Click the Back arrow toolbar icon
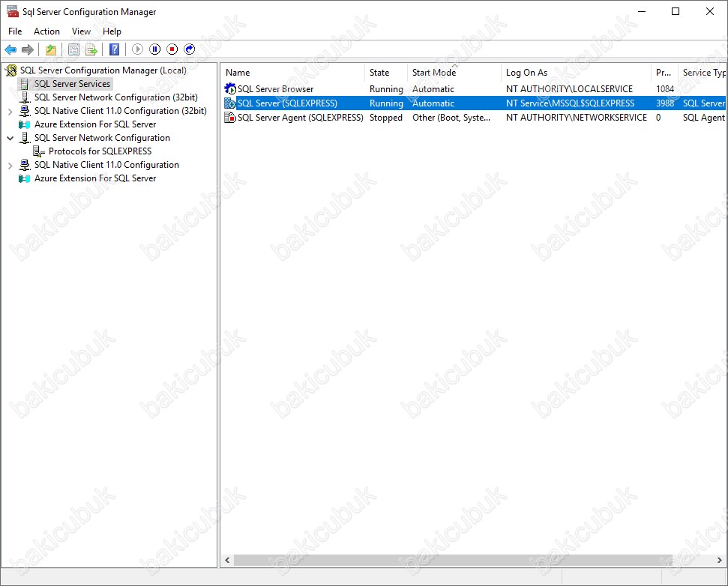The height and width of the screenshot is (586, 728). [10, 49]
